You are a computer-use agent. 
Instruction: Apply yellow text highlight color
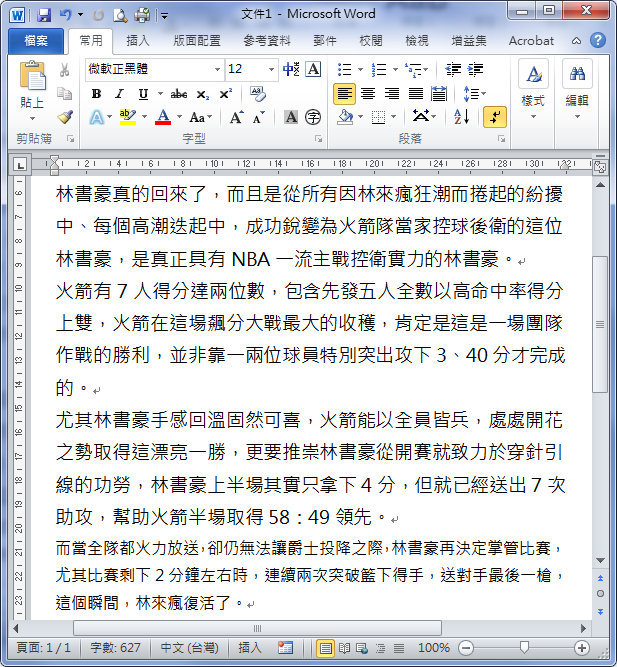(x=128, y=117)
